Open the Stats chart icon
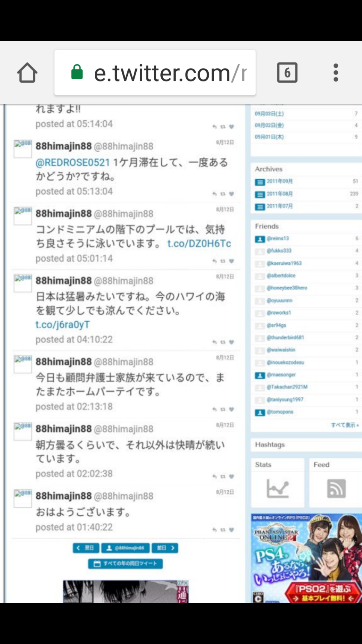 coord(278,488)
